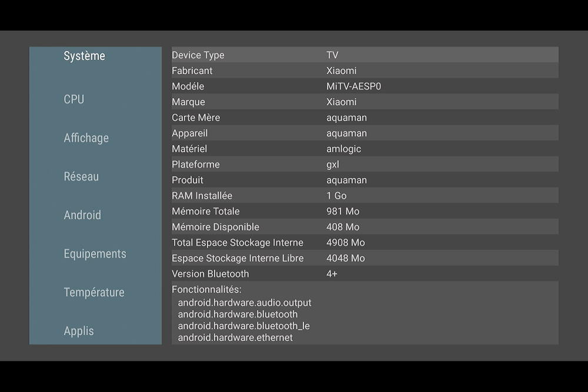Viewport: 588px width, 392px height.
Task: Select the Système sidebar item
Action: coord(84,56)
